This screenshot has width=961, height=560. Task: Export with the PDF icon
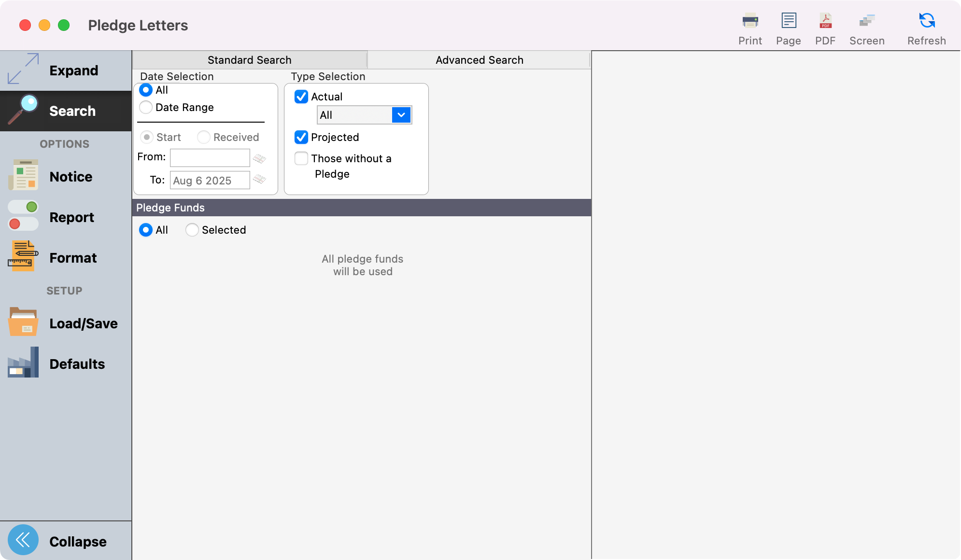(x=825, y=21)
